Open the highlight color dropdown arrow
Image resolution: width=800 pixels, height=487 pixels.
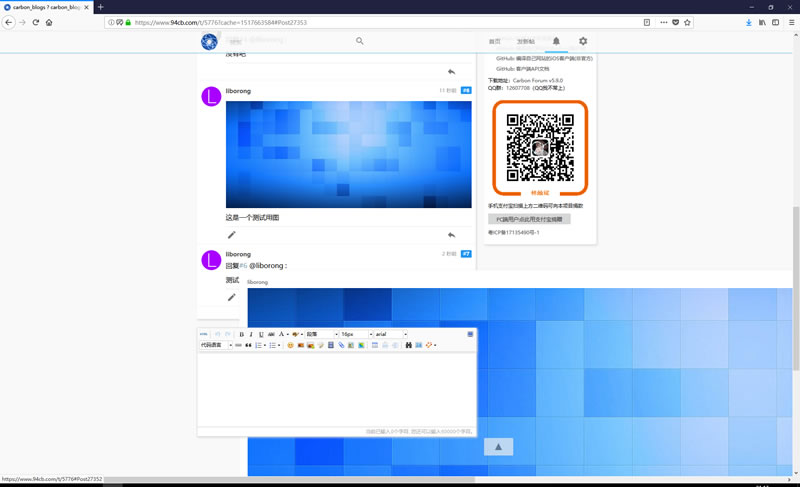point(302,335)
